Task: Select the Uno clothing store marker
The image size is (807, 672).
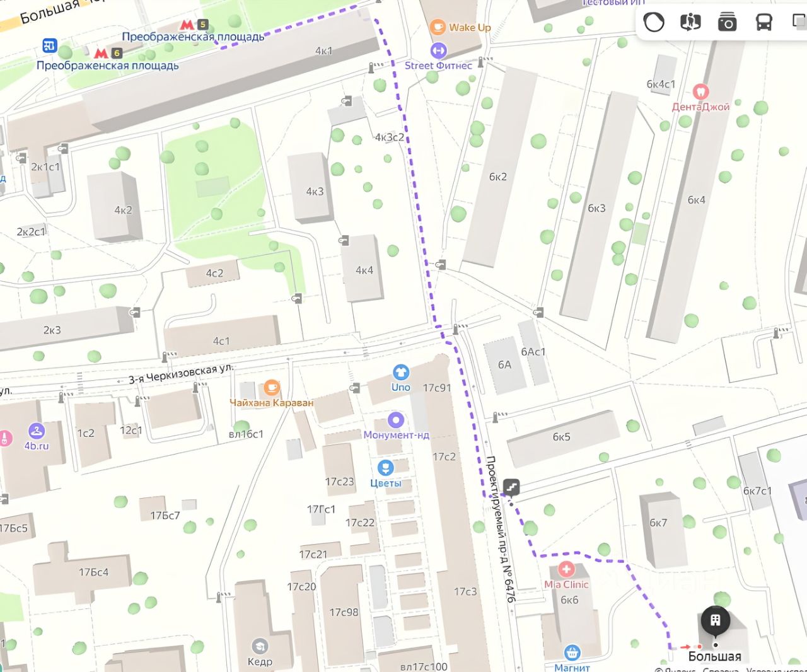Action: tap(400, 372)
